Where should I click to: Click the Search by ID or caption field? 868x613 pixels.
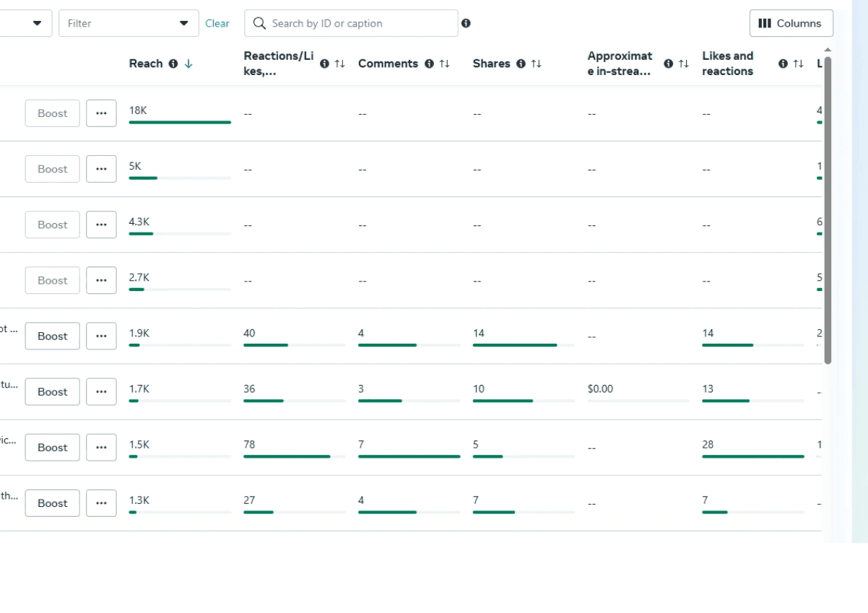pyautogui.click(x=351, y=23)
